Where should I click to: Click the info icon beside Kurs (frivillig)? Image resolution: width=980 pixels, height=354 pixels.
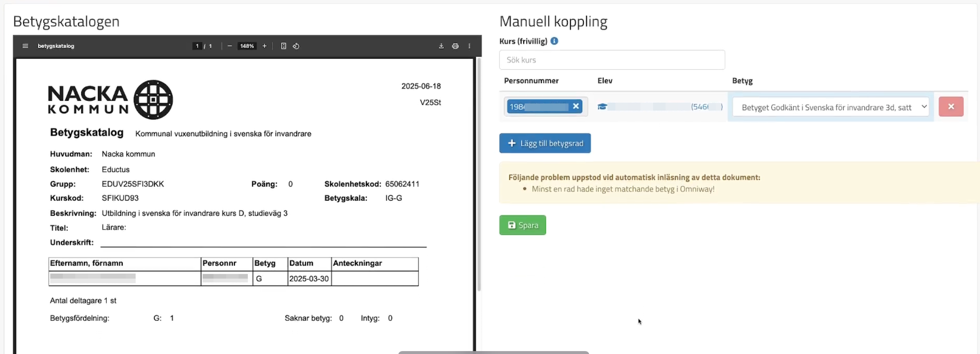click(554, 41)
